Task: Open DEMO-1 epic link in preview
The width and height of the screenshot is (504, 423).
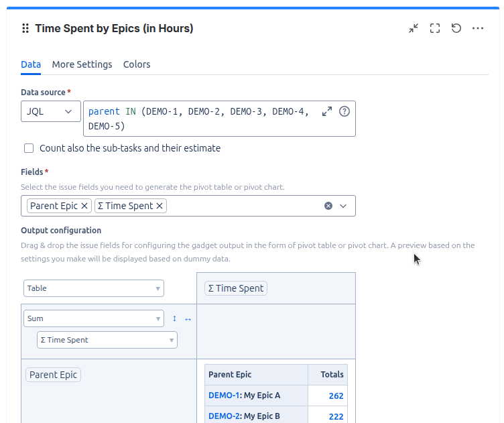Action: (x=224, y=396)
